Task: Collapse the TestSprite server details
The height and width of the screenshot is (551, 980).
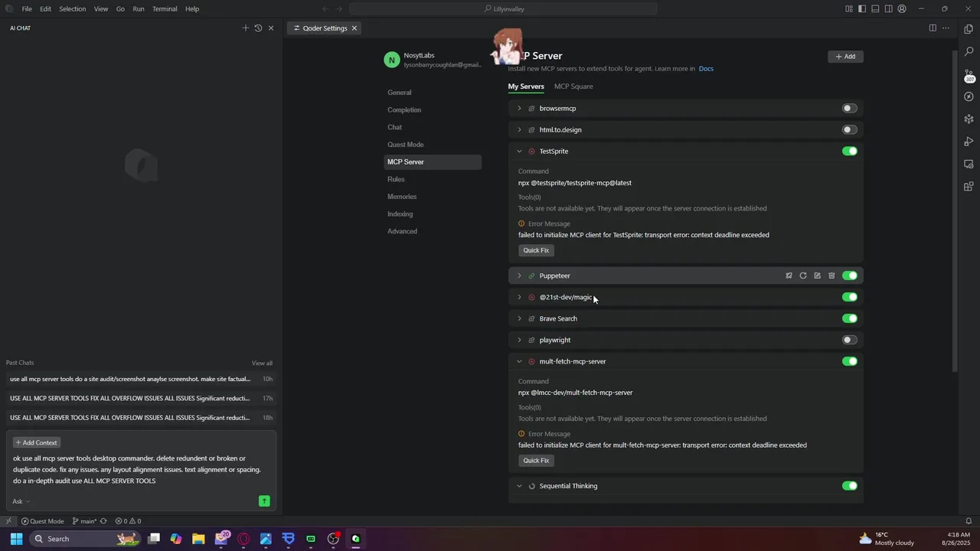Action: pyautogui.click(x=519, y=152)
